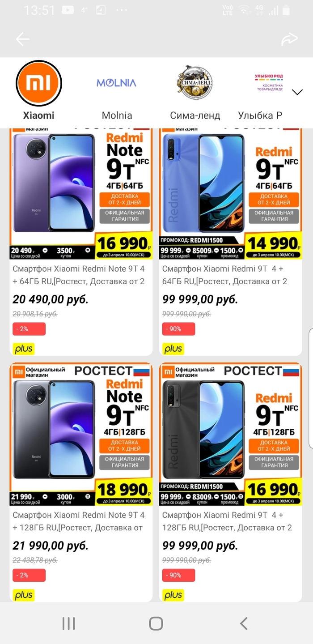The width and height of the screenshot is (313, 644).
Task: Tap the 21 990,00 руб. price
Action: pyautogui.click(x=51, y=546)
